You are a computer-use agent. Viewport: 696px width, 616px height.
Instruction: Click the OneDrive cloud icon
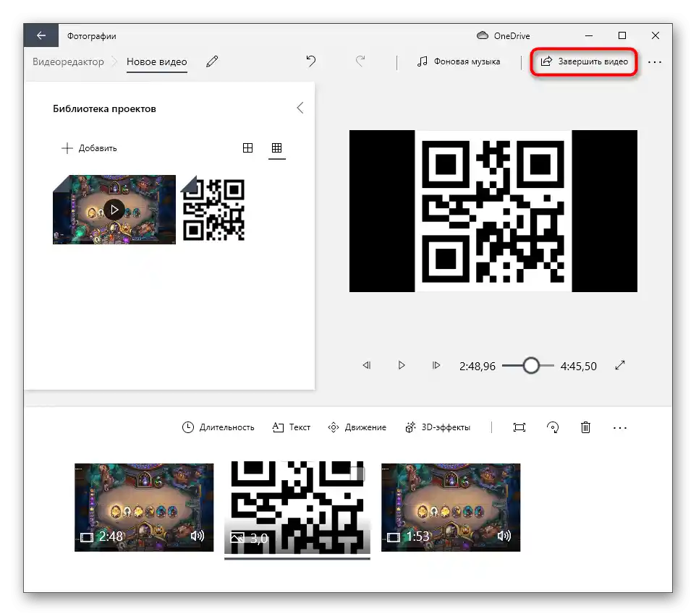pos(483,35)
